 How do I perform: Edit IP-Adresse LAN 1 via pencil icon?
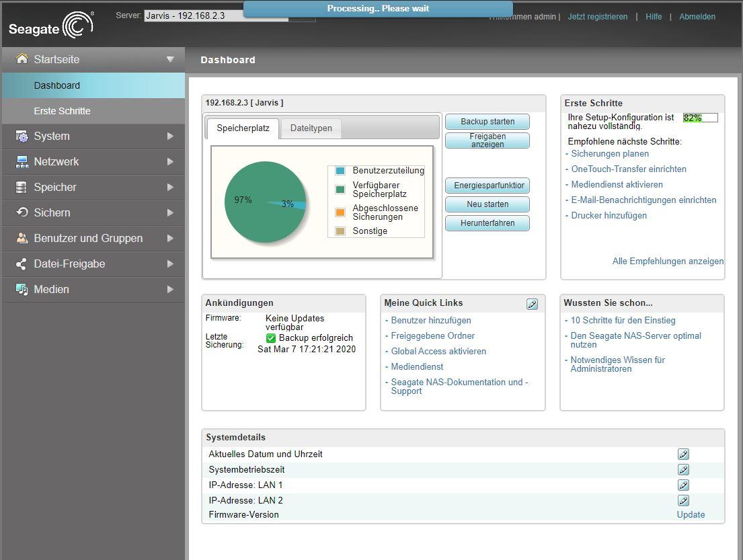pos(683,485)
